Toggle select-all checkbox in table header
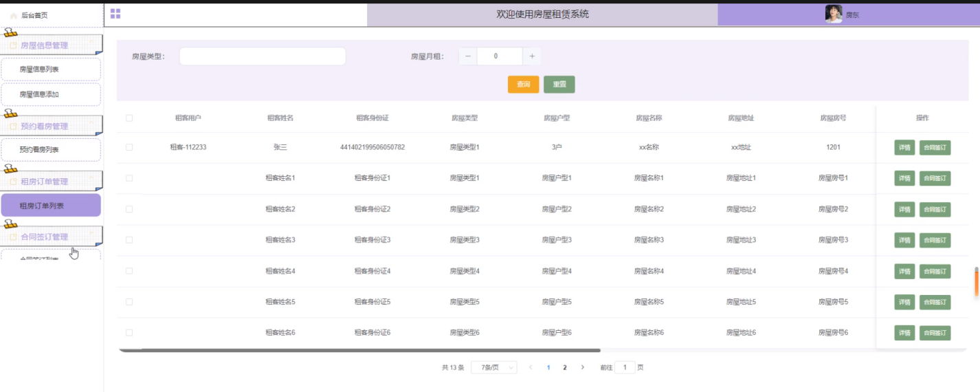 tap(129, 118)
